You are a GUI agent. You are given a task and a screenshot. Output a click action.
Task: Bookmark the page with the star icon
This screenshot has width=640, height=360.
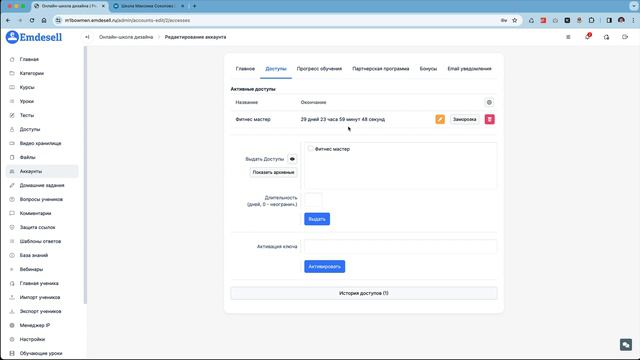point(515,20)
